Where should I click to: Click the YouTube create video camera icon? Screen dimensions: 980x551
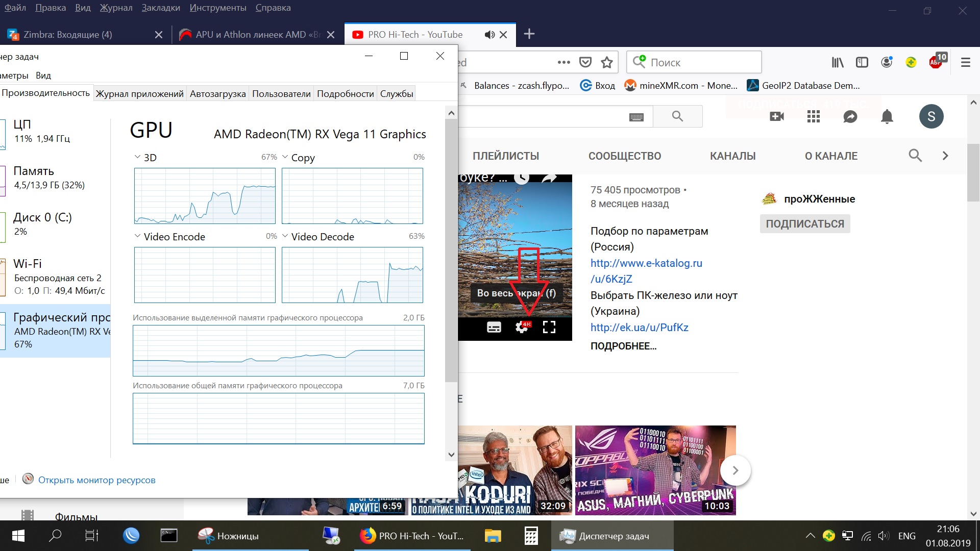[777, 117]
